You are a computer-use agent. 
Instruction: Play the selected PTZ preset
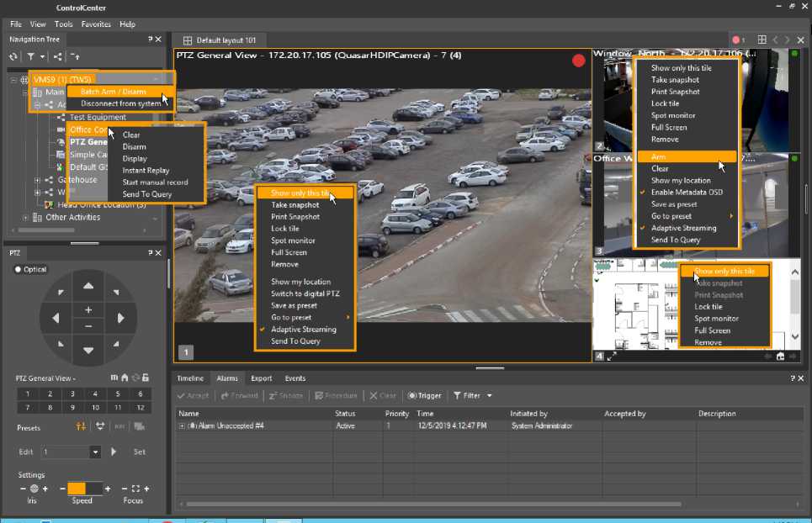click(x=114, y=452)
